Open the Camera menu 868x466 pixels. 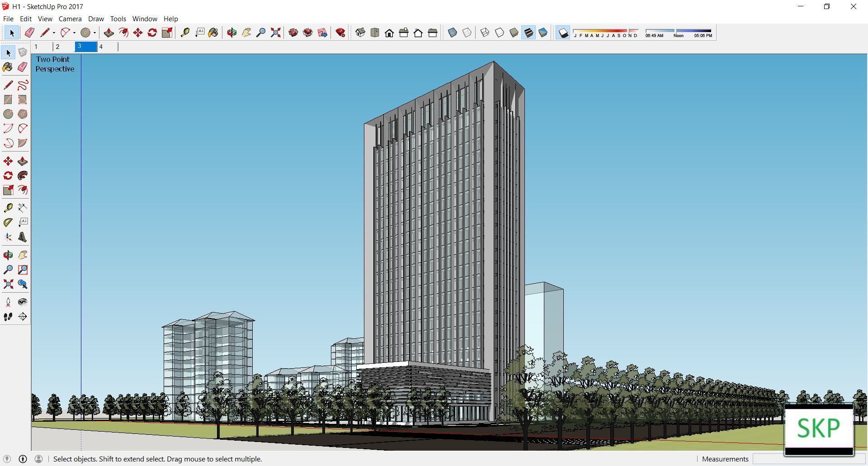(70, 19)
